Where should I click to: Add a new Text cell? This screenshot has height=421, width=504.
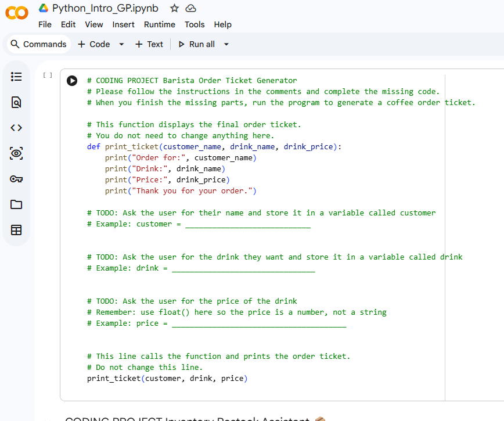coord(149,44)
